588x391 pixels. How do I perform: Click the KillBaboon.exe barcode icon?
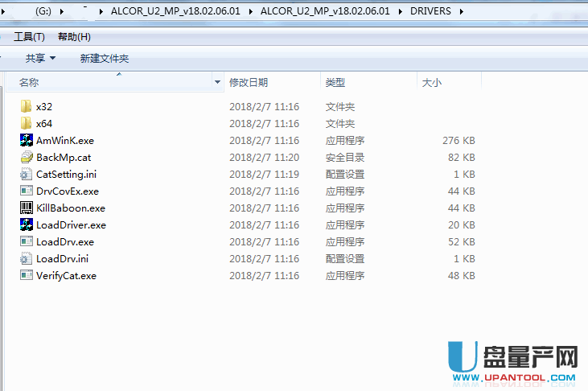[x=26, y=208]
